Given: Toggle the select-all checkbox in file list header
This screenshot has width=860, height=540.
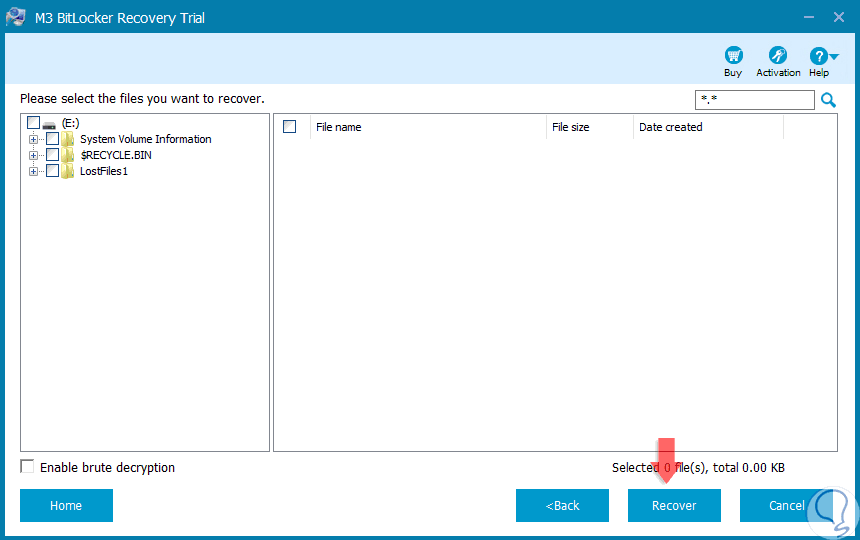Looking at the screenshot, I should coord(290,127).
